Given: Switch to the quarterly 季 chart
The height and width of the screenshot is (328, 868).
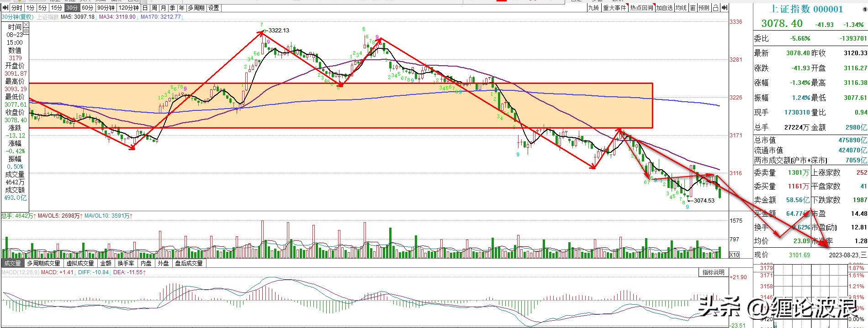Looking at the screenshot, I should coord(173,8).
